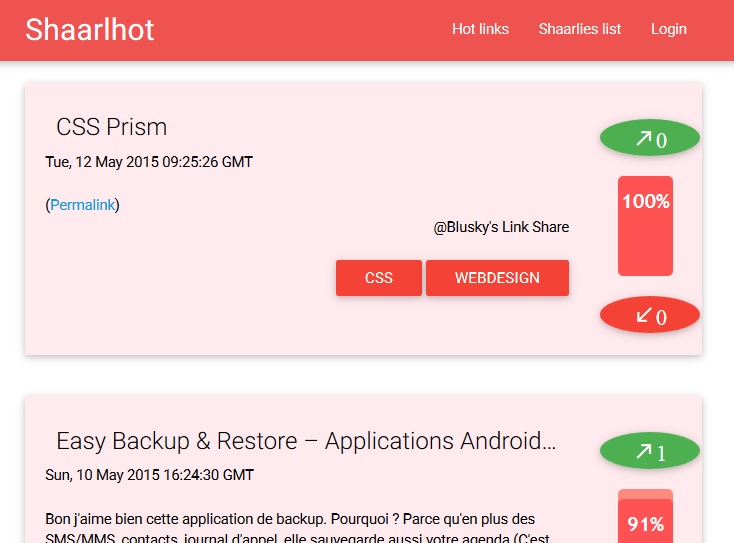
Task: Downvote the CSS Prism link
Action: 649,315
